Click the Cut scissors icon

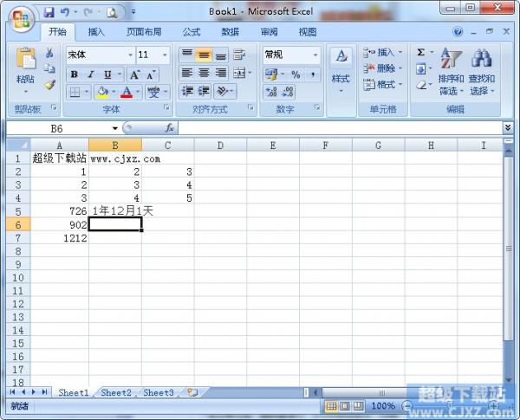(x=49, y=54)
